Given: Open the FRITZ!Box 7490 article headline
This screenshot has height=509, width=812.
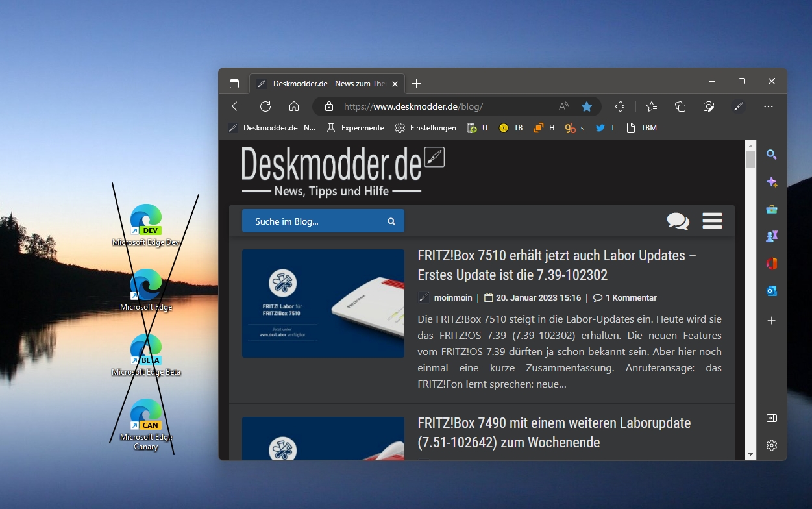Looking at the screenshot, I should 554,432.
